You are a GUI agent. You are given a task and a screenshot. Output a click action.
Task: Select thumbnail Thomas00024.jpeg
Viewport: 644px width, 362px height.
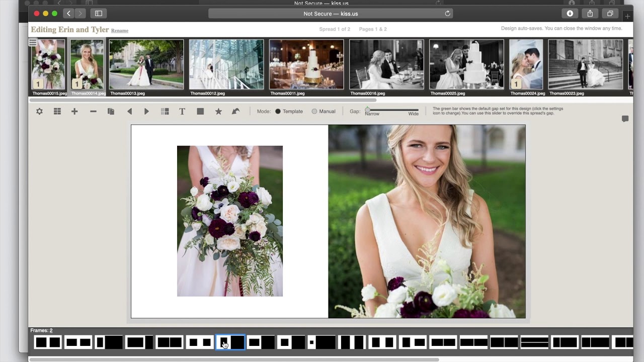click(526, 64)
